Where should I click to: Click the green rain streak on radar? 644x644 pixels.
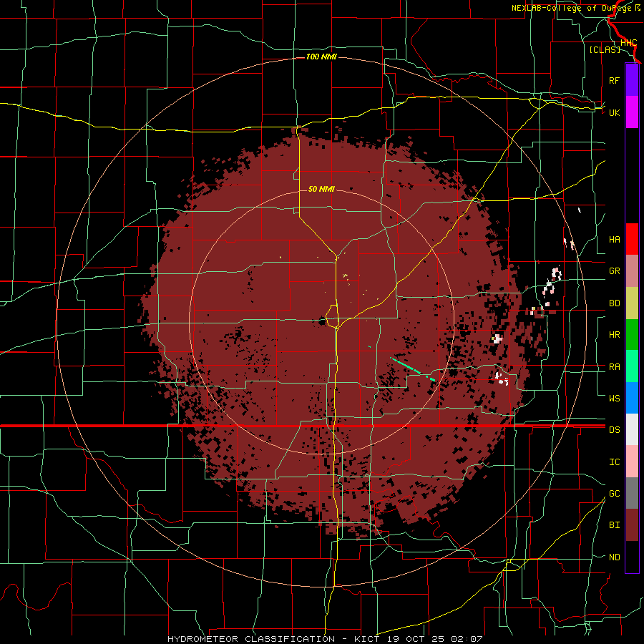(x=412, y=369)
